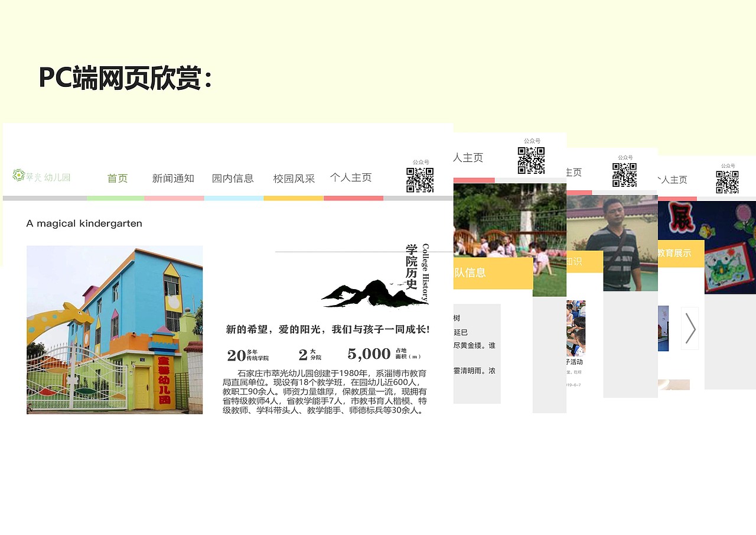Click the 萃光幼儿园 logo icon
Screen dimensions: 756x535
(18, 176)
